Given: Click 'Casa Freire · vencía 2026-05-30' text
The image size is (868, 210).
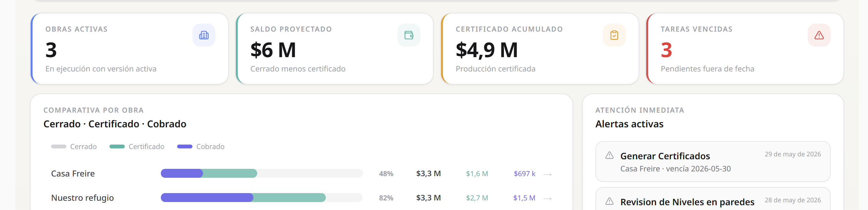Looking at the screenshot, I should (675, 169).
